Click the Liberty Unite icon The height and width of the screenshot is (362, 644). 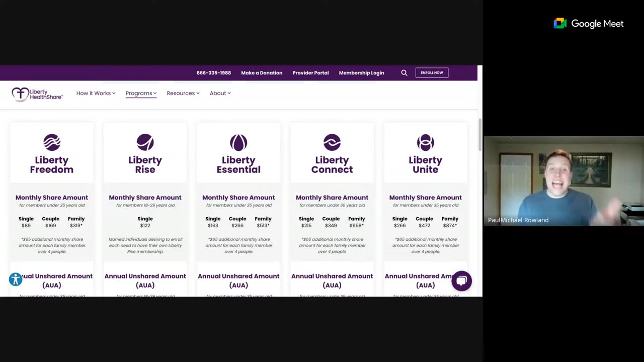click(426, 142)
